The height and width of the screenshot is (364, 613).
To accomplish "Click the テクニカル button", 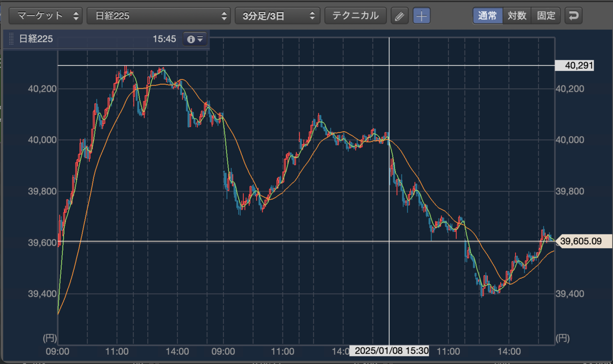I will 356,15.
